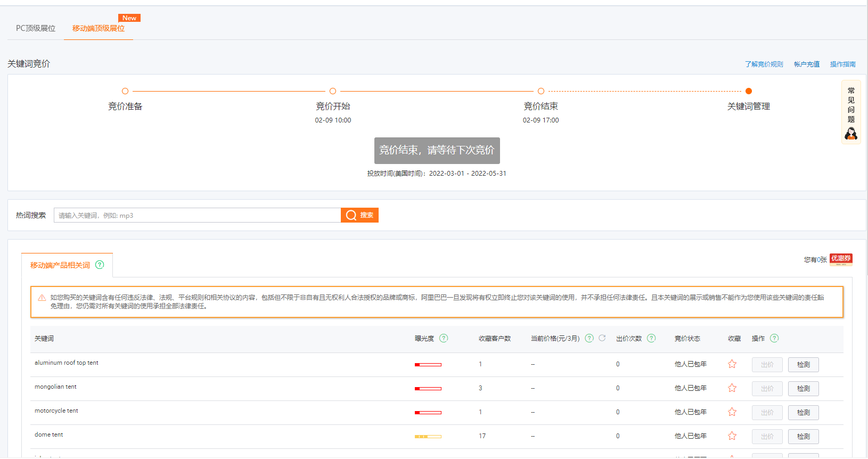Click 检测 for mongolian tent
The width and height of the screenshot is (868, 459).
[x=804, y=389]
